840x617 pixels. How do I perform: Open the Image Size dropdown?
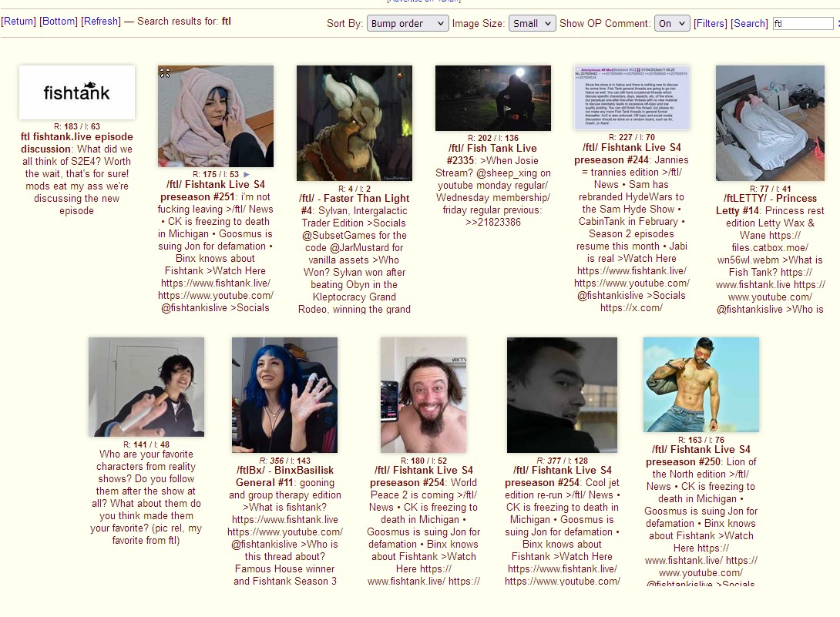pyautogui.click(x=532, y=24)
